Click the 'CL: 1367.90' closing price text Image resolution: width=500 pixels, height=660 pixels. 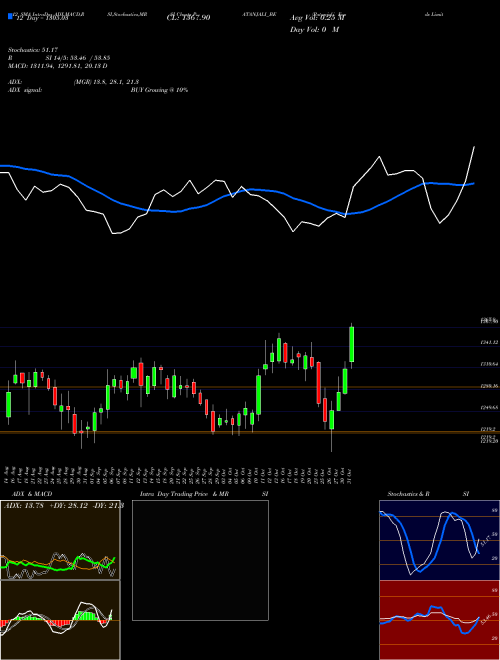[188, 18]
